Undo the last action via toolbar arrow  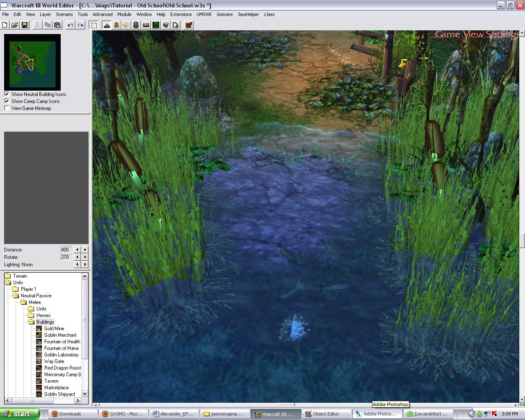[x=71, y=25]
